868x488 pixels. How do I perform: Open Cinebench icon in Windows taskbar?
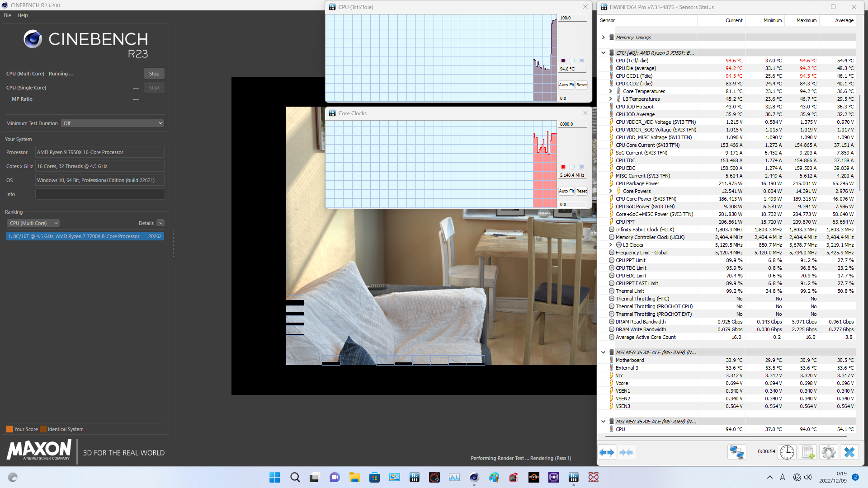(x=474, y=477)
